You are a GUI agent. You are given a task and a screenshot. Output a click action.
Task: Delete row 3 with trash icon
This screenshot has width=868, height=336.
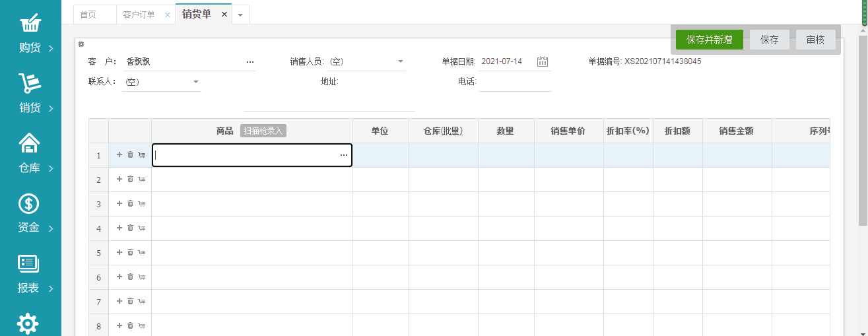point(130,203)
